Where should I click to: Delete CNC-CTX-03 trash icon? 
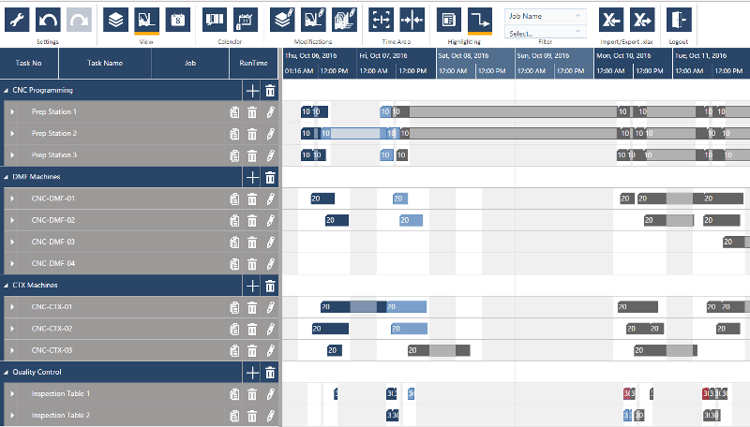(252, 351)
